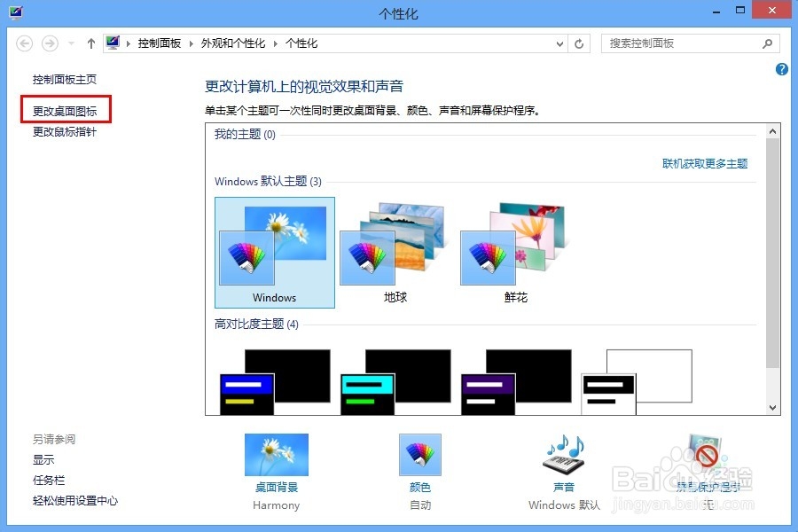
Task: Click the 自动 label under 颜色
Action: [x=420, y=505]
